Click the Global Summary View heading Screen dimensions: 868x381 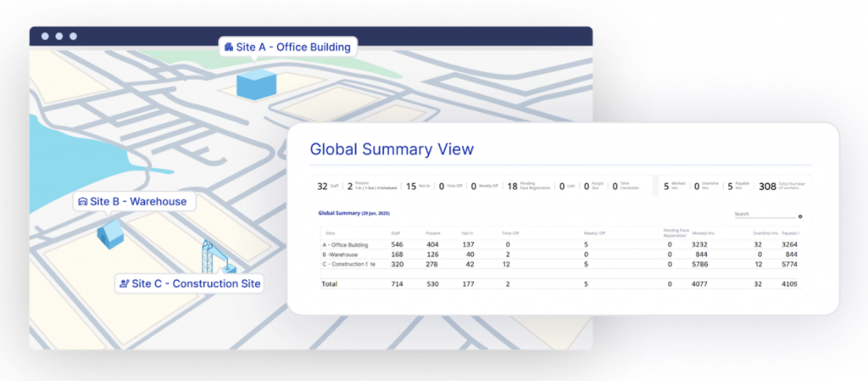coord(392,149)
